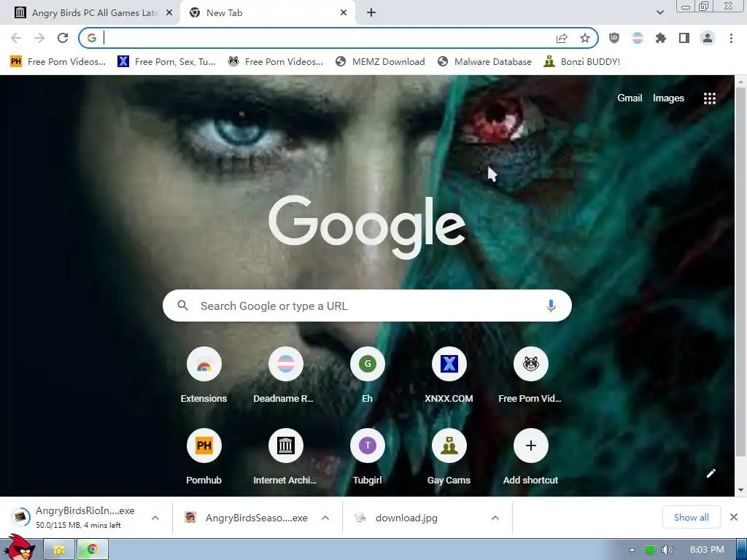Open the Malware Database bookmark
Viewport: 747px width, 560px height.
pos(484,61)
